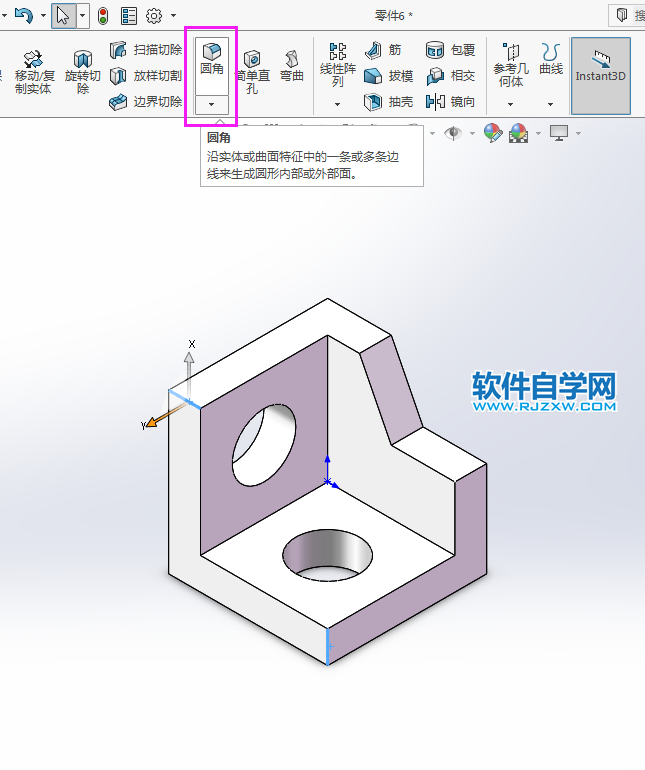The image size is (645, 770).
Task: Select the Boundary Cut tool (边界切除)
Action: click(145, 102)
